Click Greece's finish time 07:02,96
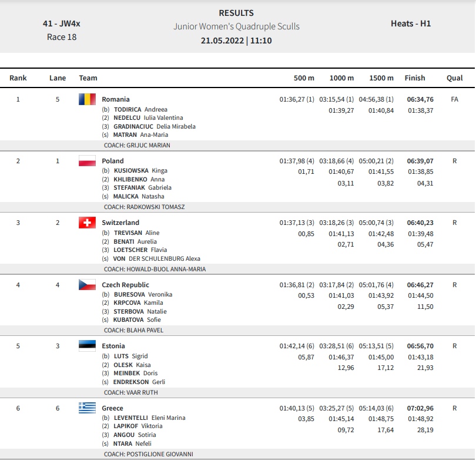 click(x=420, y=408)
